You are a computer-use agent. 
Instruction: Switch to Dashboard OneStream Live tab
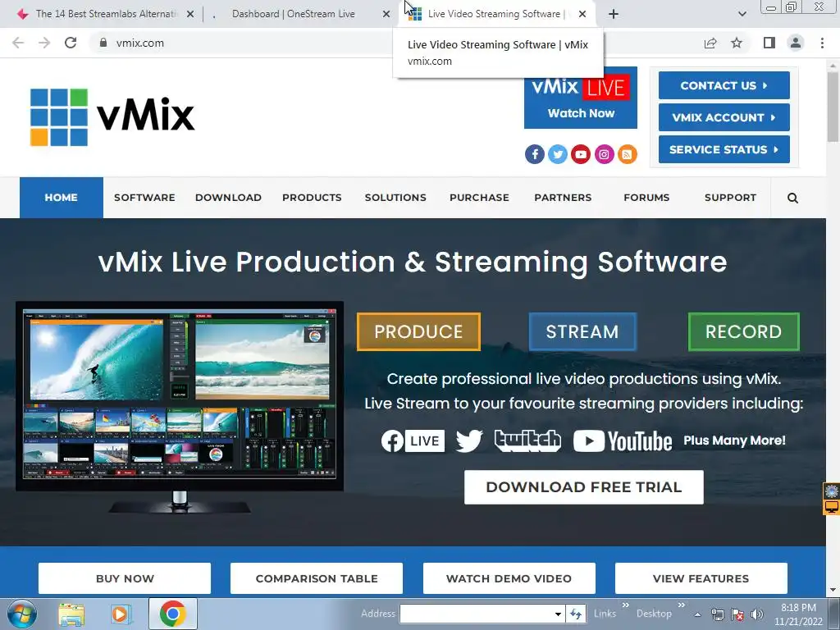(294, 14)
